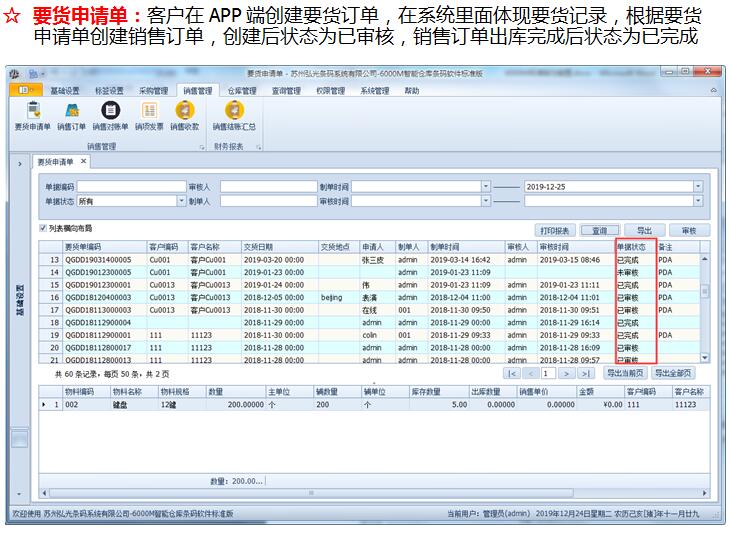Sort by 要货单编码 column header
Image resolution: width=730 pixels, height=542 pixels.
104,247
